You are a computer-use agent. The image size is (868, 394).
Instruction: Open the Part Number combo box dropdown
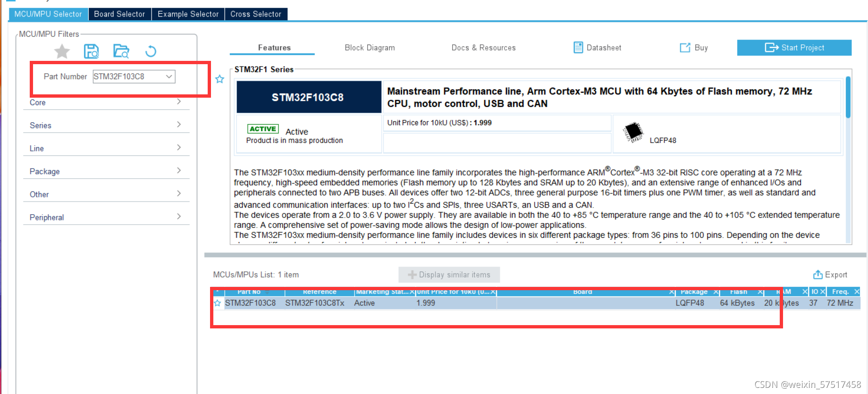click(169, 76)
